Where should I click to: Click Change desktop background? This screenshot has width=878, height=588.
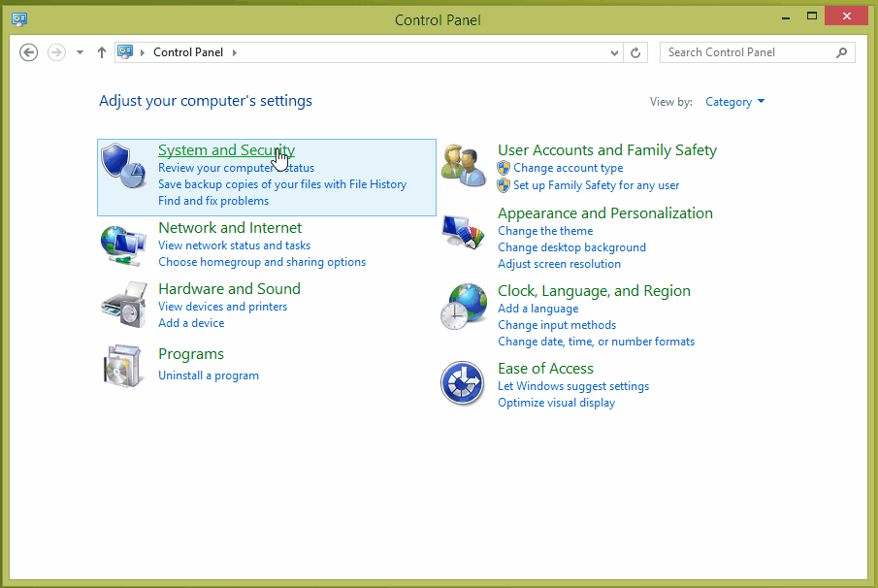571,247
